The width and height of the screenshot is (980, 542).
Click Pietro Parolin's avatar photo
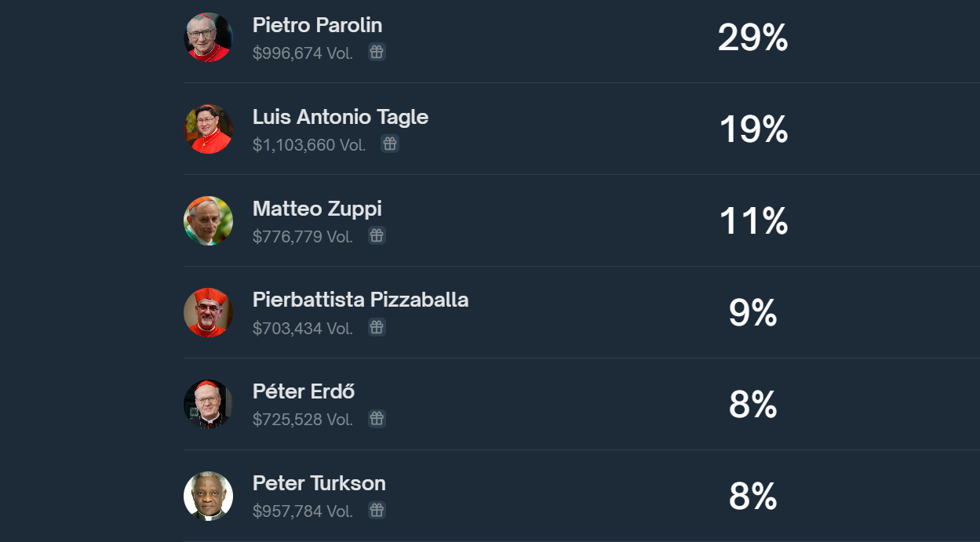pos(208,37)
